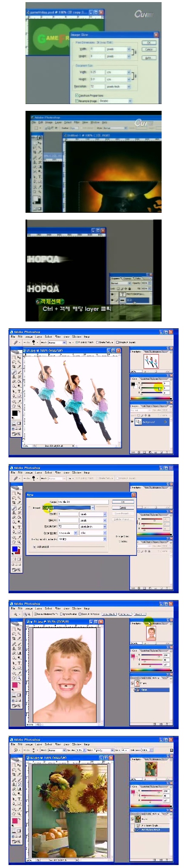Open the Preset dropdown showing Clipboard

pos(68,507)
